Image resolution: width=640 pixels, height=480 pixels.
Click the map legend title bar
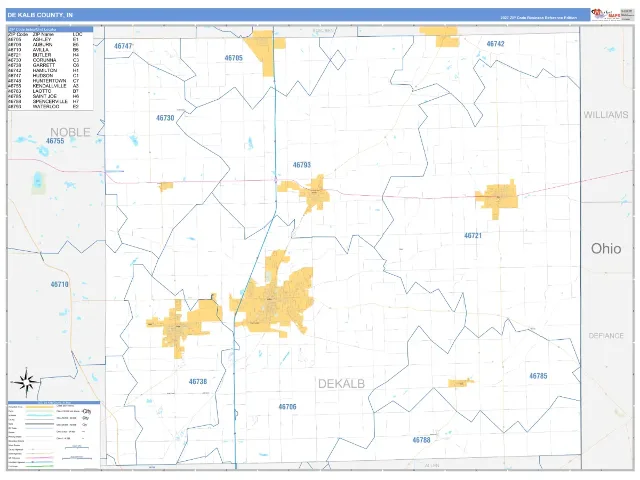click(x=53, y=402)
